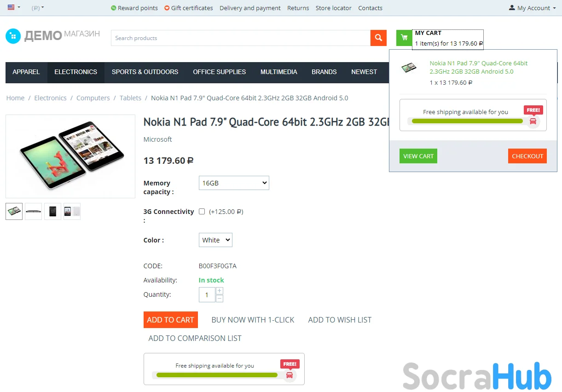Click the orange search magnifier icon
The image size is (562, 392).
point(378,38)
